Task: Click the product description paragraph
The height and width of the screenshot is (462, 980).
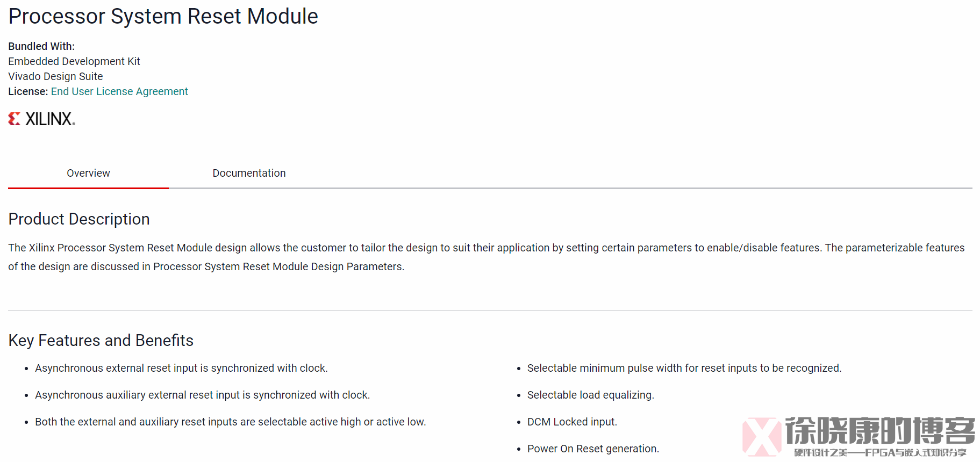Action: coord(487,257)
